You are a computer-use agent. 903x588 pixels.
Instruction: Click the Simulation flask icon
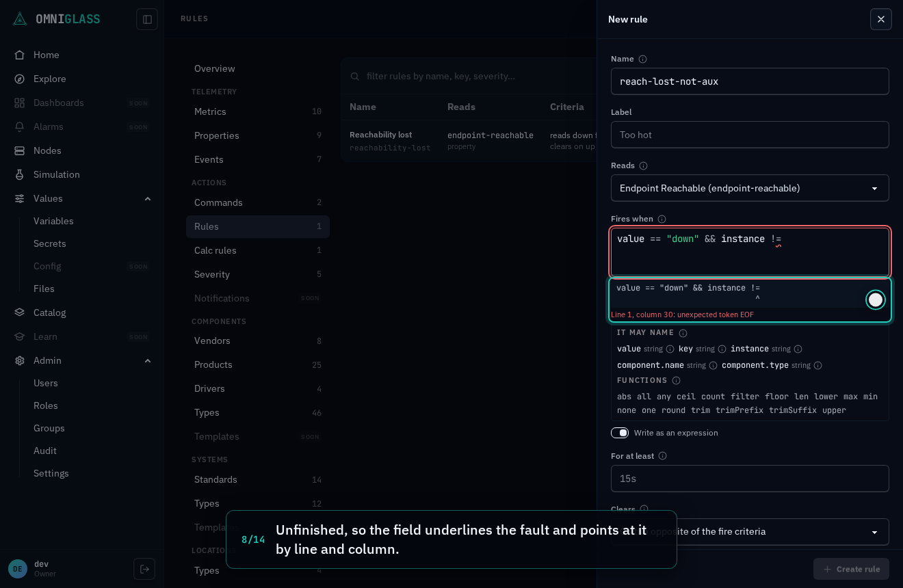point(20,174)
